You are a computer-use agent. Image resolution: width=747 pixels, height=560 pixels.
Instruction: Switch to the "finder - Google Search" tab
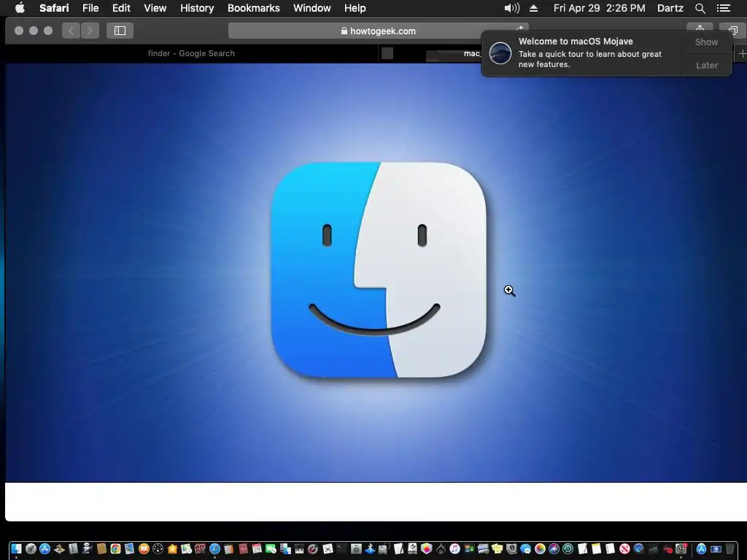(191, 53)
